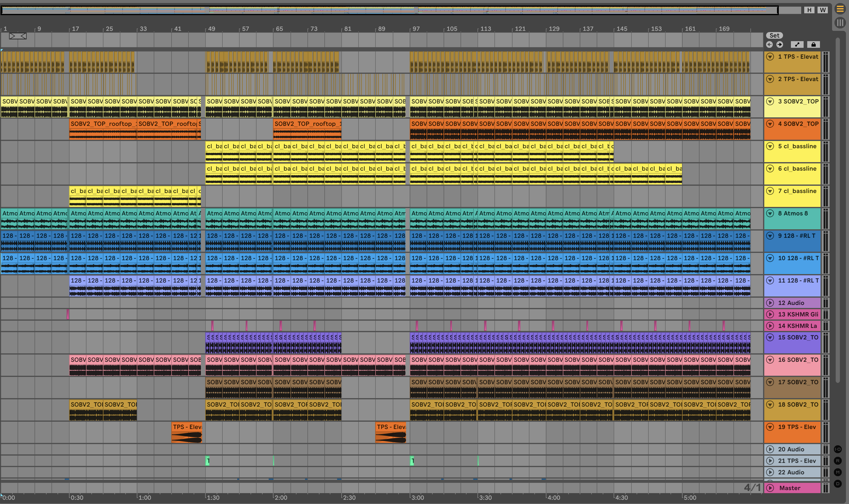
Task: Collapse track 3 SOBV2_TOP
Action: [x=770, y=102]
